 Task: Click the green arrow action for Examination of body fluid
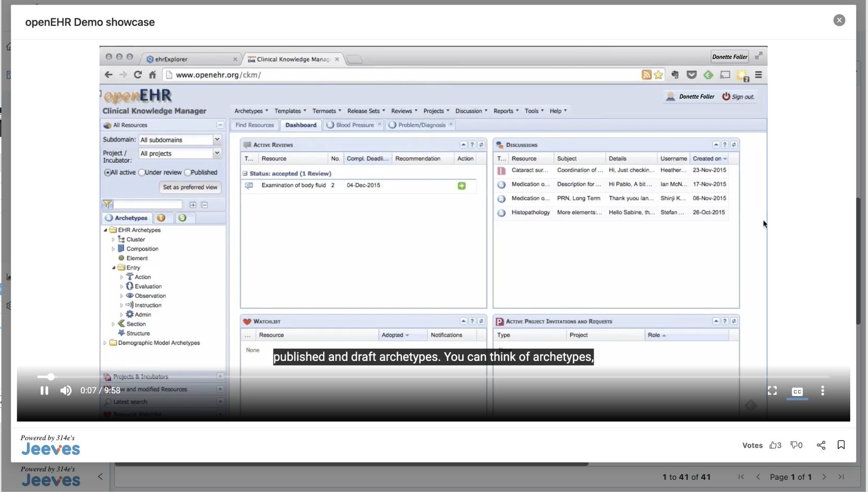point(461,186)
